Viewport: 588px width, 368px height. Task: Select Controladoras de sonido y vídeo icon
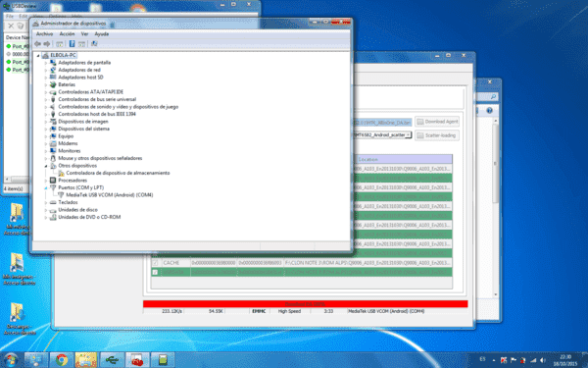click(53, 107)
